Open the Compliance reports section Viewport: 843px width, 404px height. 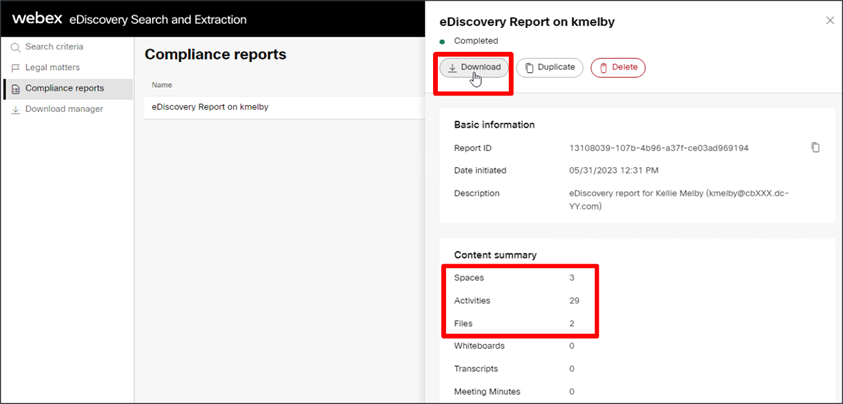coord(64,88)
